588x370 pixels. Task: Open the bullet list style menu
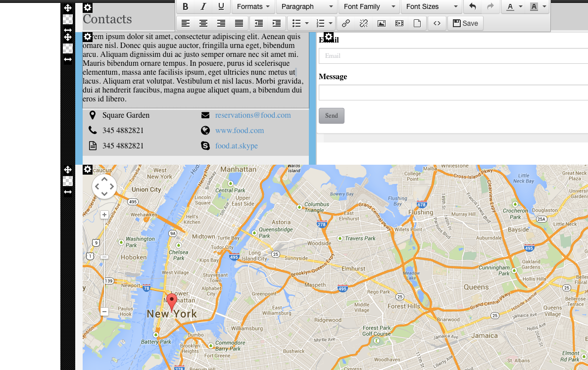(x=307, y=23)
